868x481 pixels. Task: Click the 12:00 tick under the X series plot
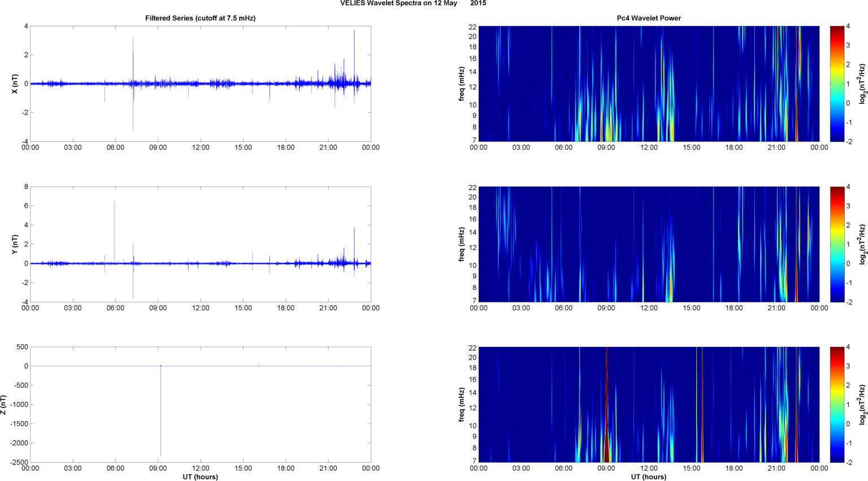[201, 148]
